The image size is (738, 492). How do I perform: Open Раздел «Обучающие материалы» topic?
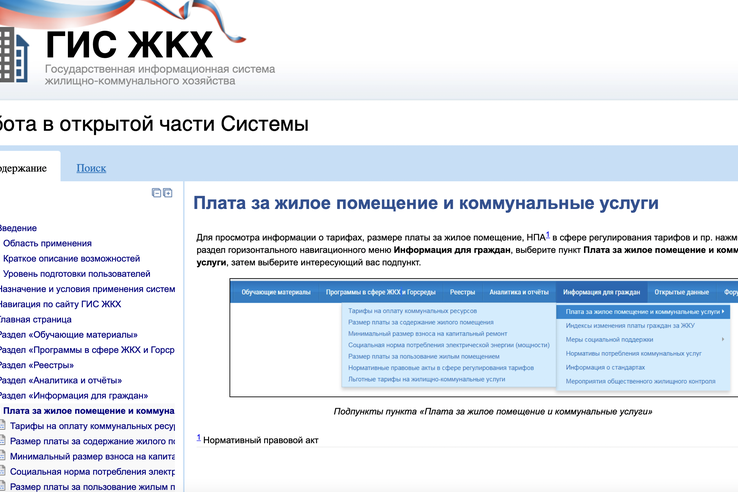pyautogui.click(x=68, y=335)
